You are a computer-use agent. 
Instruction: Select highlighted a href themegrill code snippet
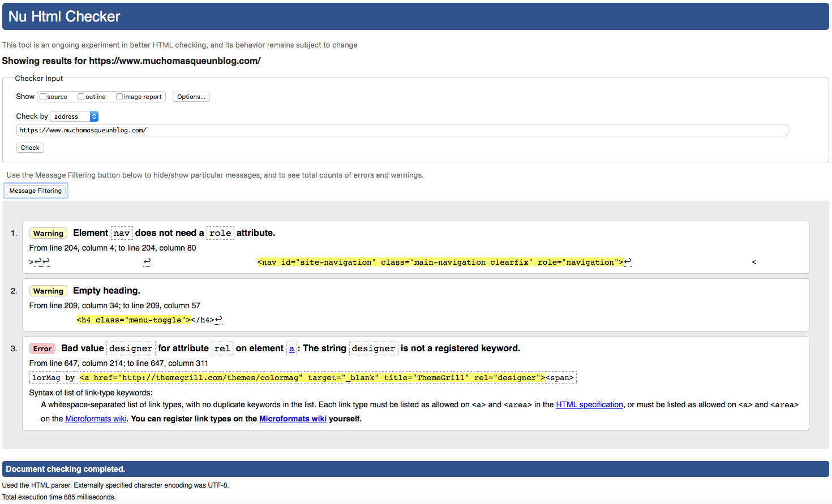[312, 377]
